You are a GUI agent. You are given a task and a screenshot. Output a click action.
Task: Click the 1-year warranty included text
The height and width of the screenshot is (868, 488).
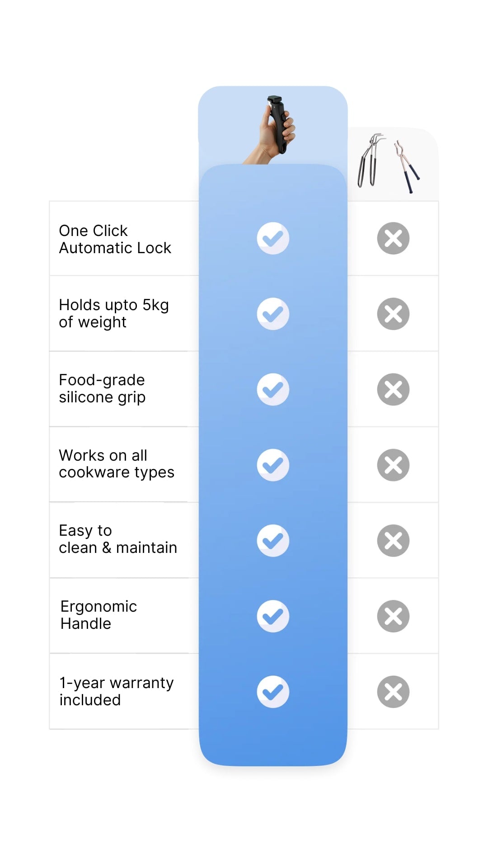pyautogui.click(x=117, y=691)
